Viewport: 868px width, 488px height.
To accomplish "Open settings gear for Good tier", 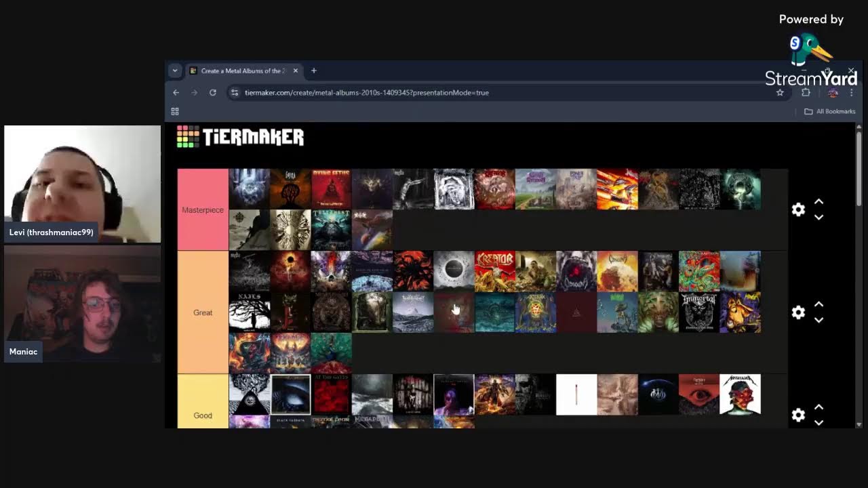I will [x=798, y=415].
